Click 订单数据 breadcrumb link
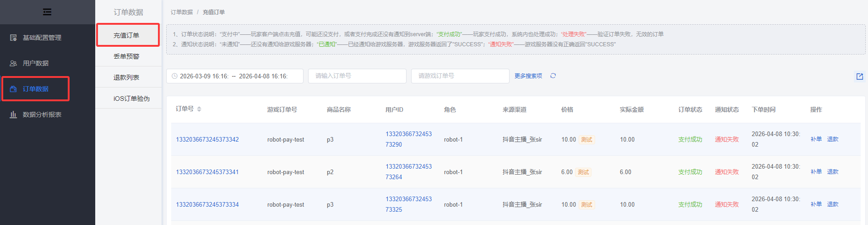Image resolution: width=868 pixels, height=225 pixels. point(182,12)
